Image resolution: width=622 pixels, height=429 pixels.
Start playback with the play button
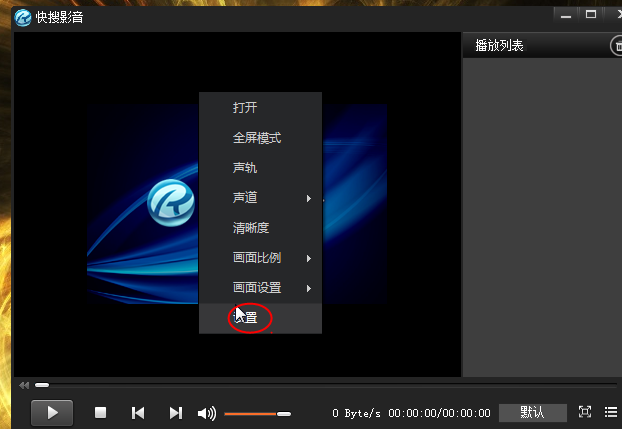click(52, 413)
